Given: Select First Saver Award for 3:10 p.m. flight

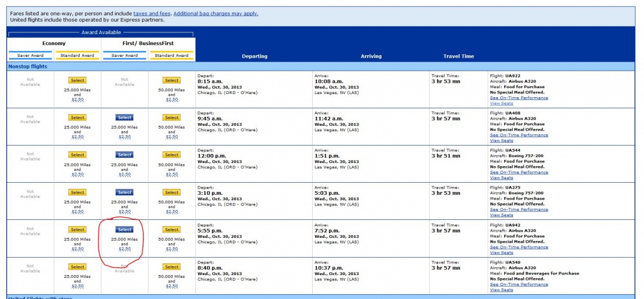Looking at the screenshot, I should pos(124,193).
